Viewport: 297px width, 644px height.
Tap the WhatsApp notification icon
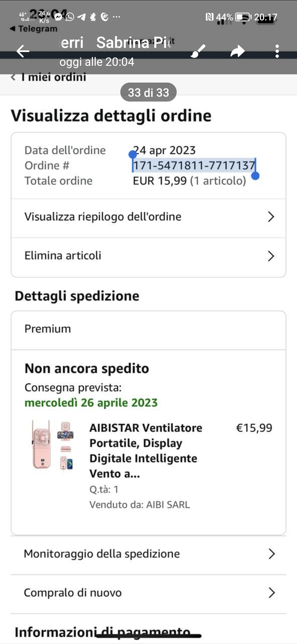tap(70, 17)
